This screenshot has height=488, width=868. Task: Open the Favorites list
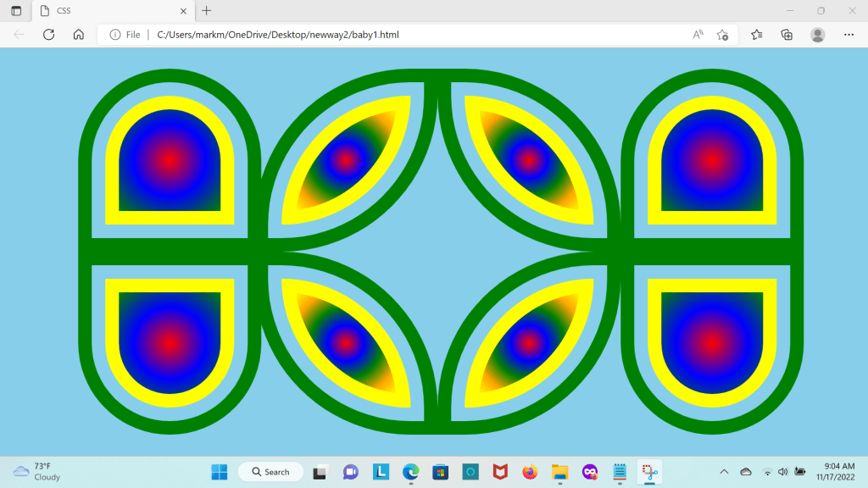[x=757, y=35]
